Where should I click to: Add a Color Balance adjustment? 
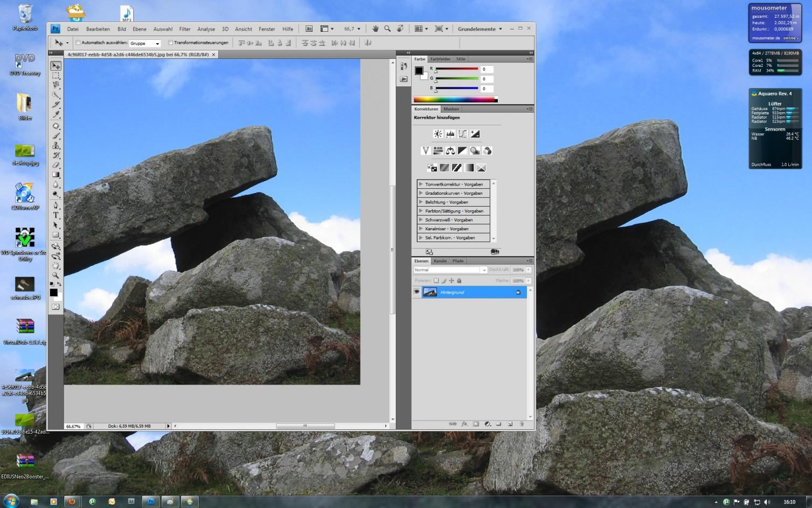[x=450, y=150]
